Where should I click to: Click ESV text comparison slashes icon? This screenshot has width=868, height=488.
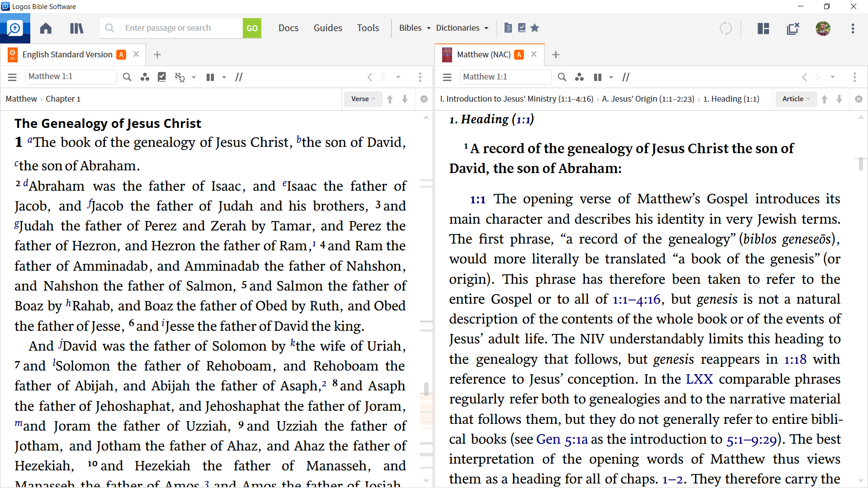coord(239,77)
